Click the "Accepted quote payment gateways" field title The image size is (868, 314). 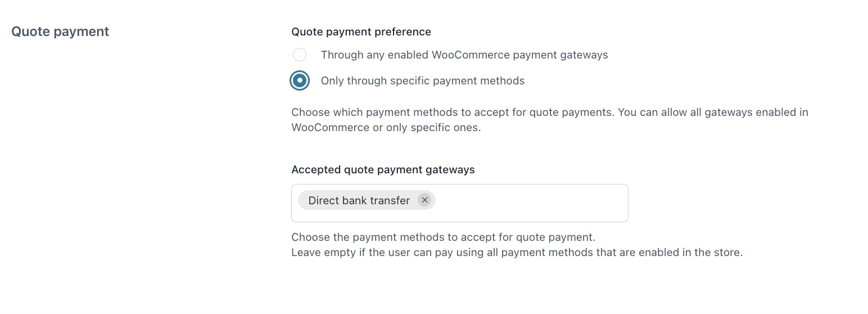click(x=383, y=169)
